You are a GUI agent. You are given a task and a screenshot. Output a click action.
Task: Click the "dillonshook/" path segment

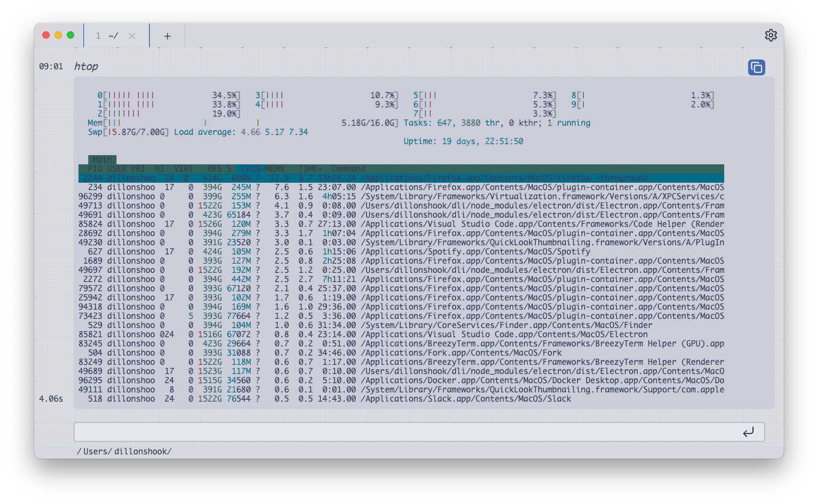(143, 451)
